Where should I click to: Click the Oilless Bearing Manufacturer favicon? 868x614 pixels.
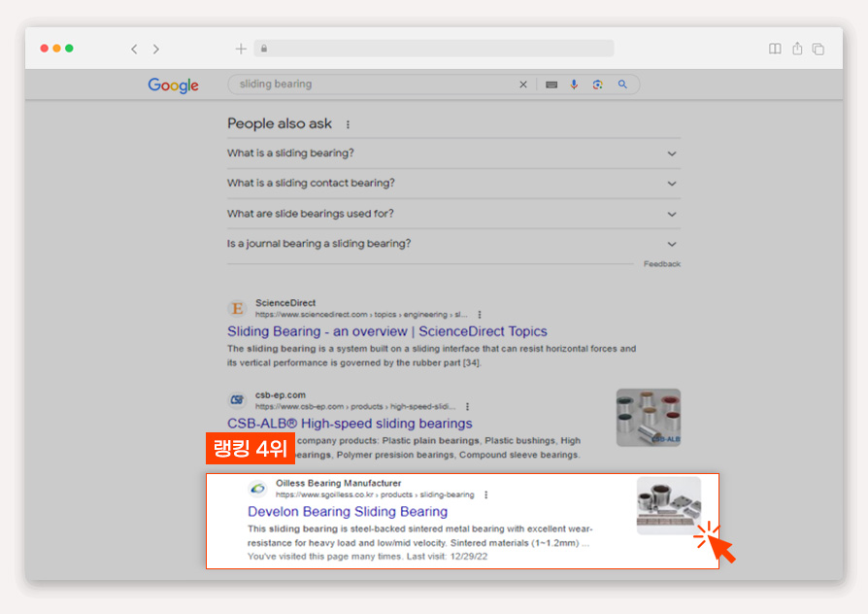(x=257, y=489)
